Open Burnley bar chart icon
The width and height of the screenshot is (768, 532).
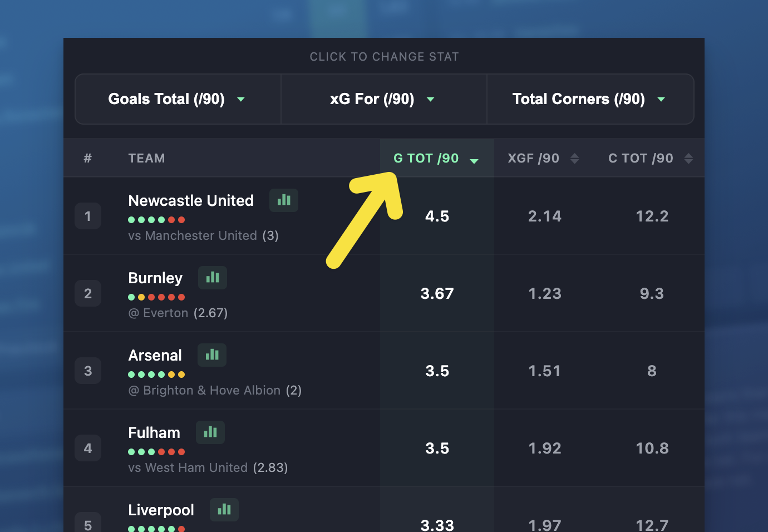pos(213,278)
